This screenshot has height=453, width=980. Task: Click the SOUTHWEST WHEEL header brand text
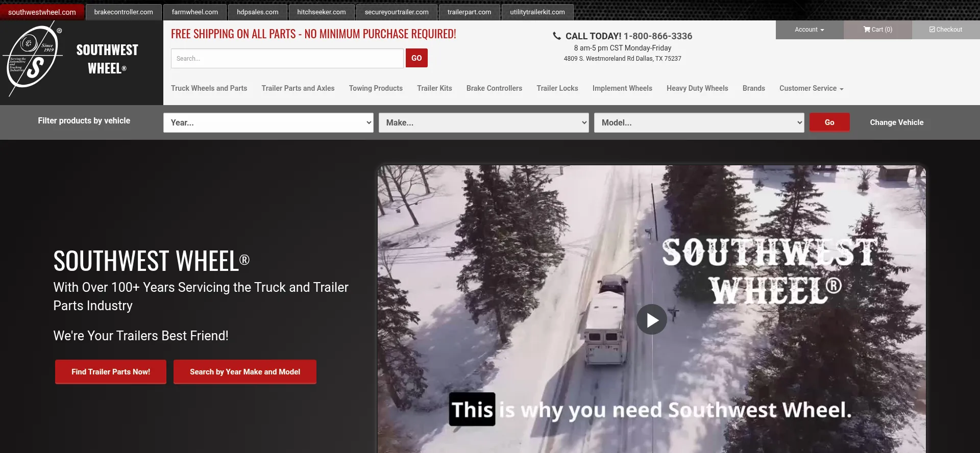point(107,59)
